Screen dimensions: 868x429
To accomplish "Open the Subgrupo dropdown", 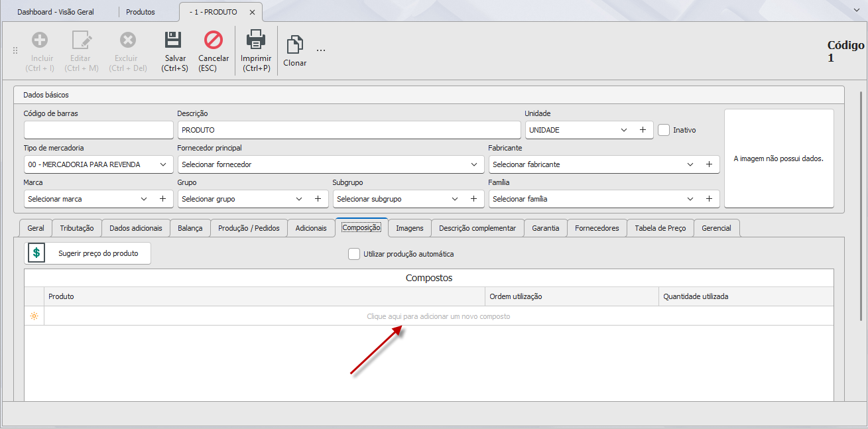I will pos(455,199).
